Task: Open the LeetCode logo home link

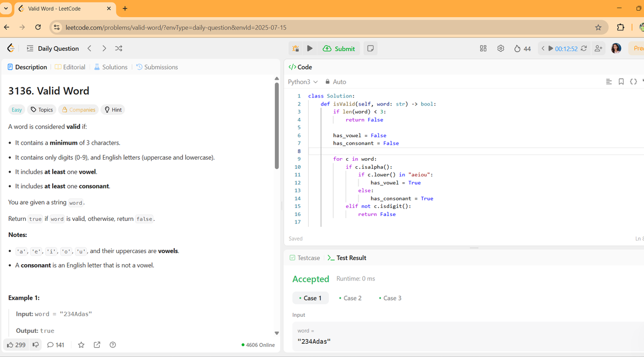Action: click(x=11, y=48)
